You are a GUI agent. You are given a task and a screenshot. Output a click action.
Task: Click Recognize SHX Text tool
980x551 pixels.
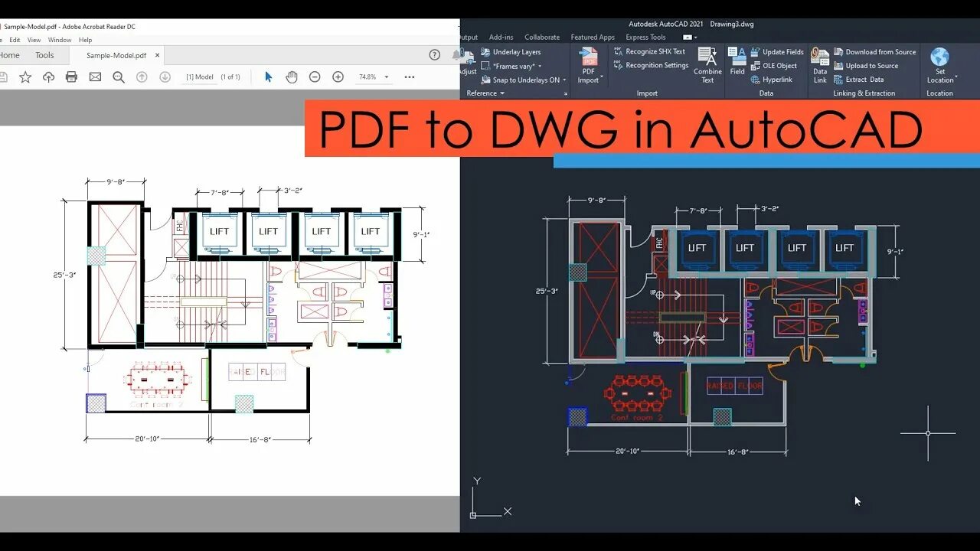pos(649,51)
